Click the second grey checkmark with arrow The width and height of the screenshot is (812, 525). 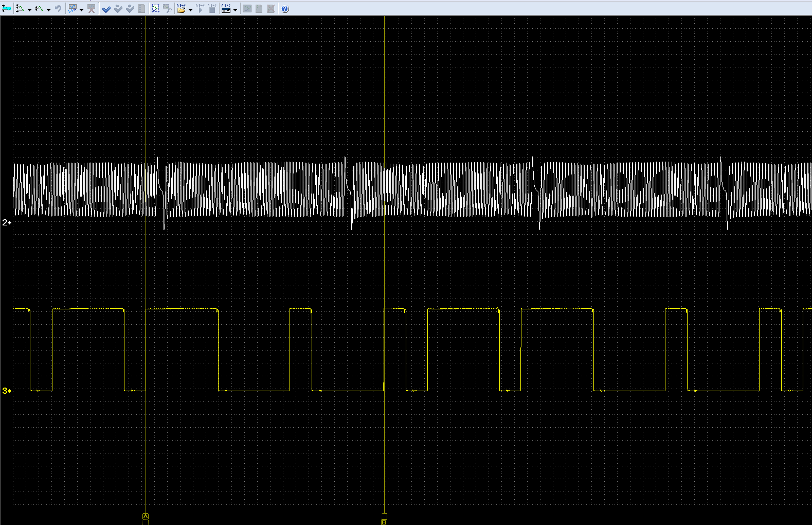tap(130, 9)
